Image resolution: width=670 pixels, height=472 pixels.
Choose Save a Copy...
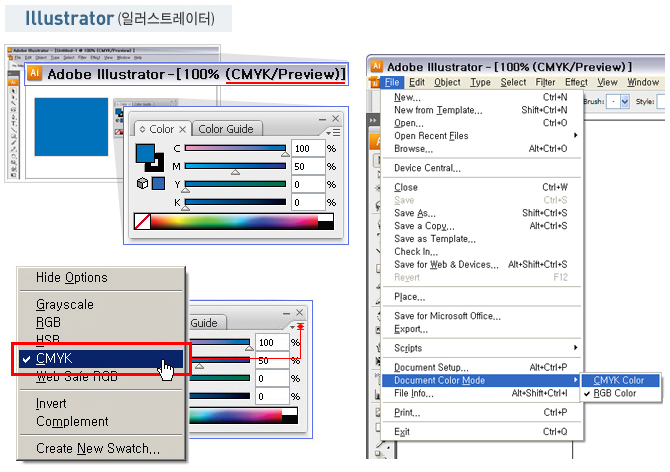coord(481,226)
